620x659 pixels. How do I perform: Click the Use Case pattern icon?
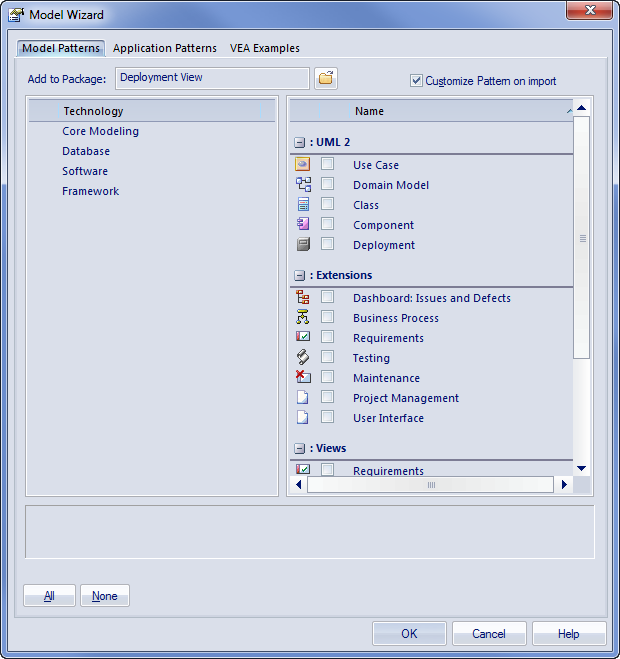(303, 165)
